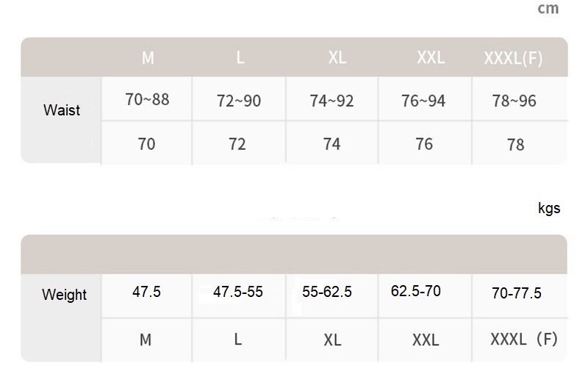Select the XXL size in weight table
Screen dimensions: 588x391
[426, 340]
